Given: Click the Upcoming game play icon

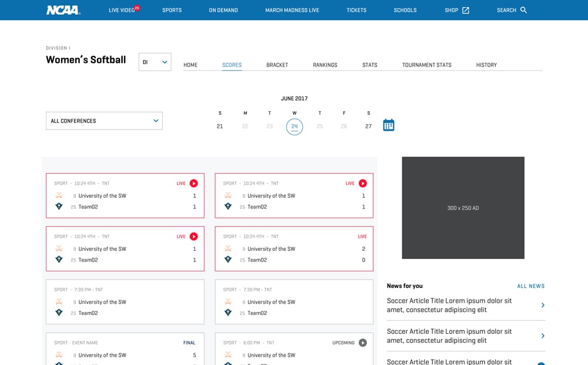Looking at the screenshot, I should pos(363,343).
